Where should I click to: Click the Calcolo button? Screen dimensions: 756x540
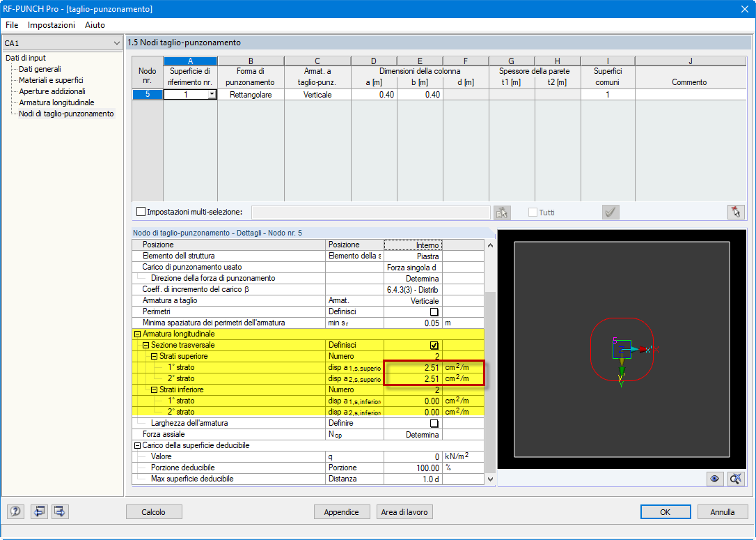154,512
